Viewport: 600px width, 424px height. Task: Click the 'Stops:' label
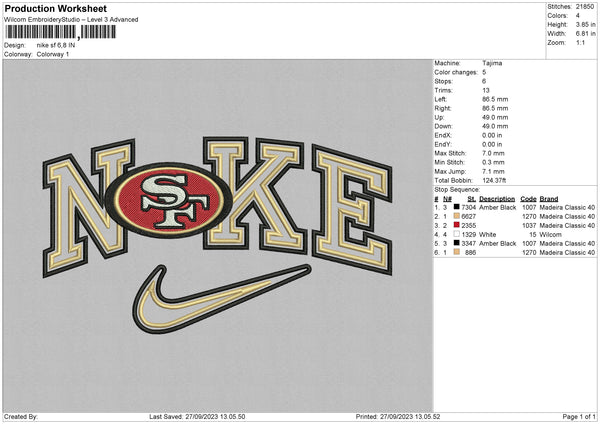443,81
